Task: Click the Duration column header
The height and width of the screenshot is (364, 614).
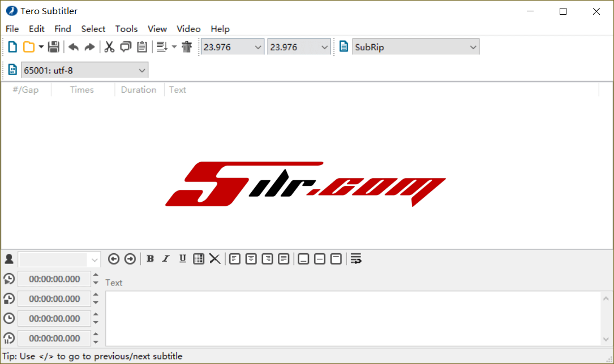Action: click(139, 90)
